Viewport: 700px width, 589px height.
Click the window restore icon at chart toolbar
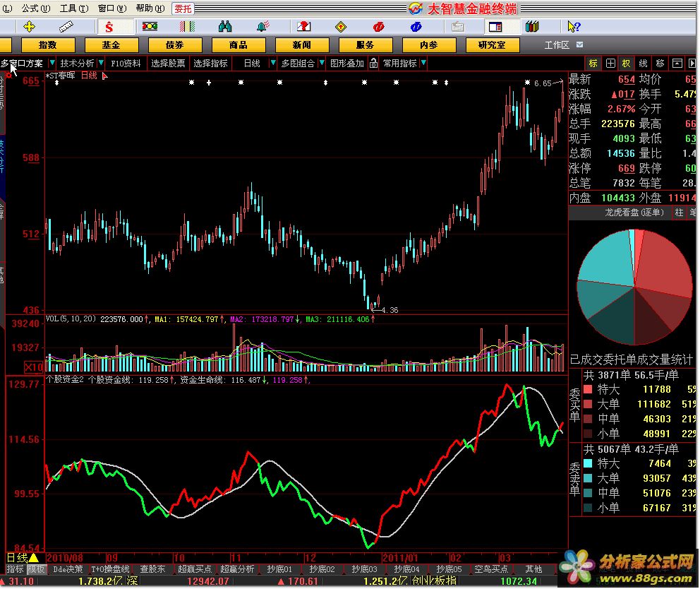(x=677, y=64)
